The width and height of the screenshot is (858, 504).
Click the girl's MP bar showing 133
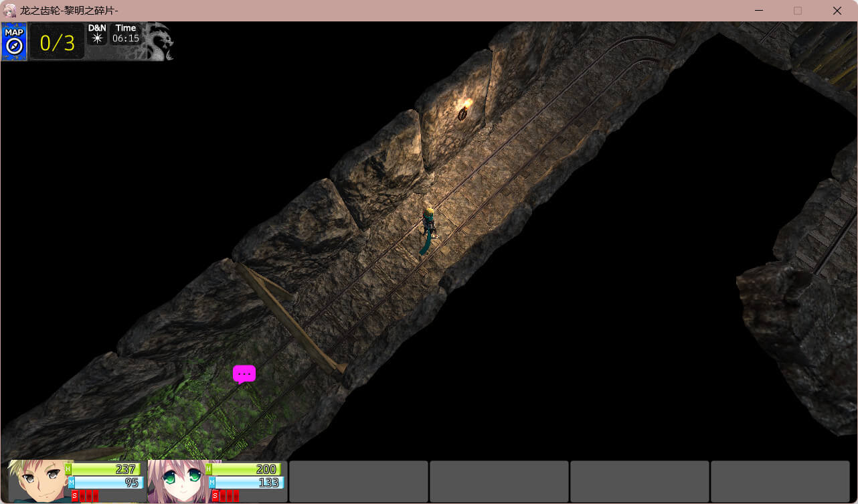click(x=248, y=483)
